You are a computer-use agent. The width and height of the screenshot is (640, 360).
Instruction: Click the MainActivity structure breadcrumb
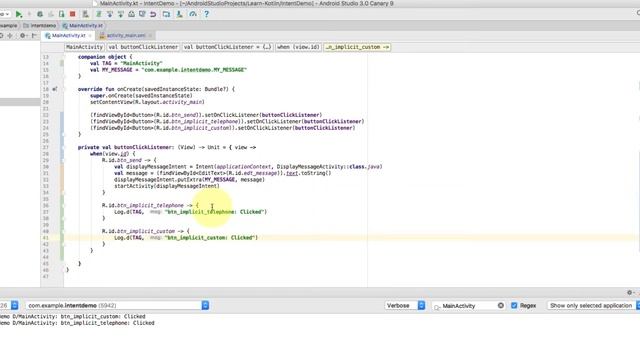(84, 47)
